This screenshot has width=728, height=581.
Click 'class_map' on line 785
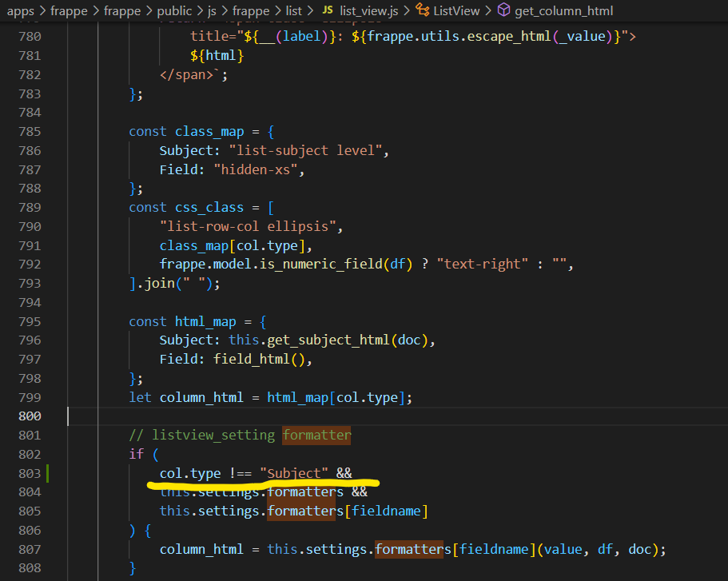pos(209,132)
